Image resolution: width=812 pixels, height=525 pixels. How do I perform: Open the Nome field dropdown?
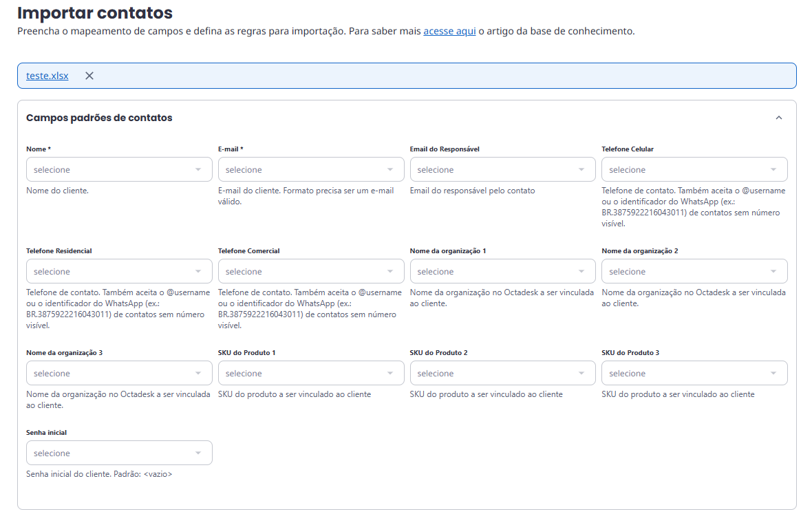119,169
